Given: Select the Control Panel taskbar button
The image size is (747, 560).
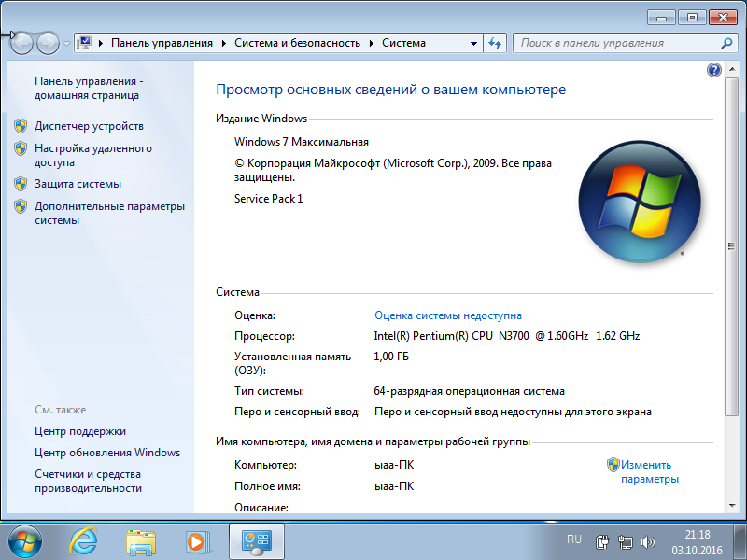Looking at the screenshot, I should click(256, 541).
